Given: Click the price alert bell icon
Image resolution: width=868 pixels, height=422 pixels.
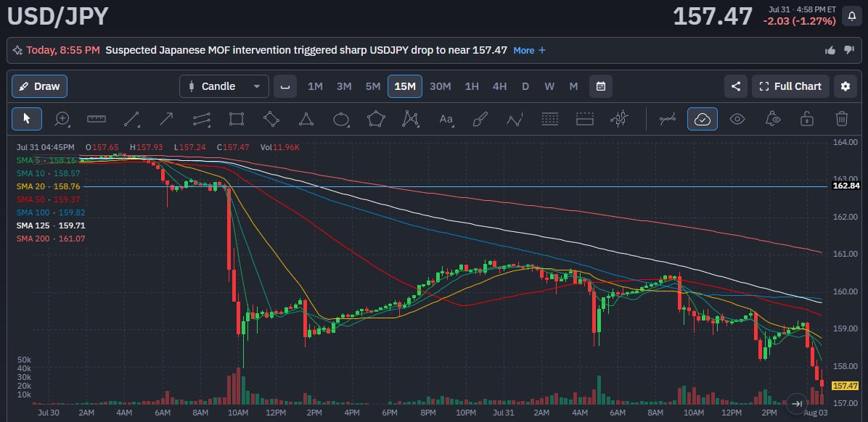Looking at the screenshot, I should point(851,16).
